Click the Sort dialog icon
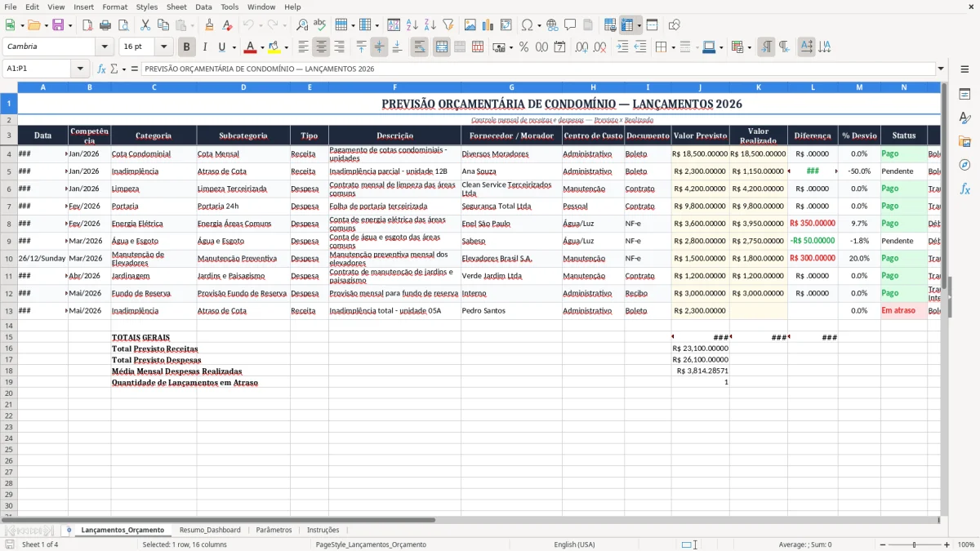This screenshot has height=551, width=980. click(394, 25)
